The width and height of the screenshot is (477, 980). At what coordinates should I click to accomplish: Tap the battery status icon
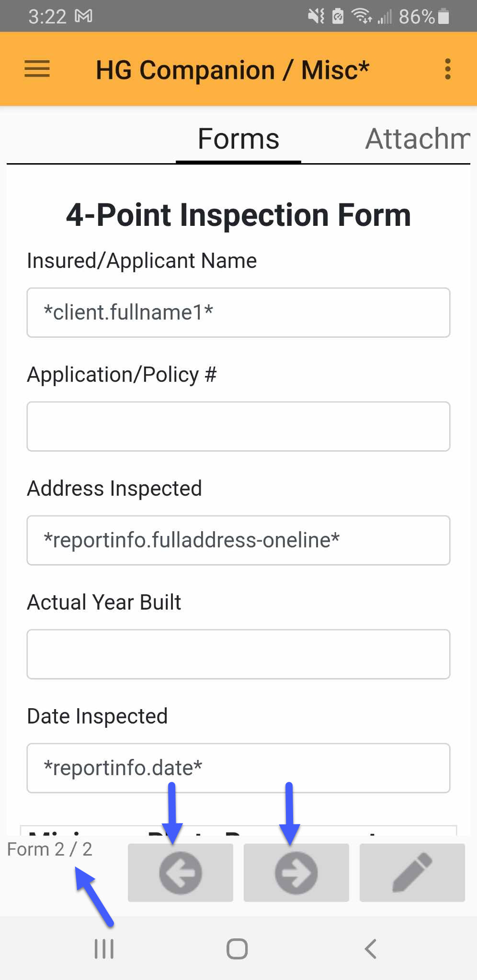[443, 17]
